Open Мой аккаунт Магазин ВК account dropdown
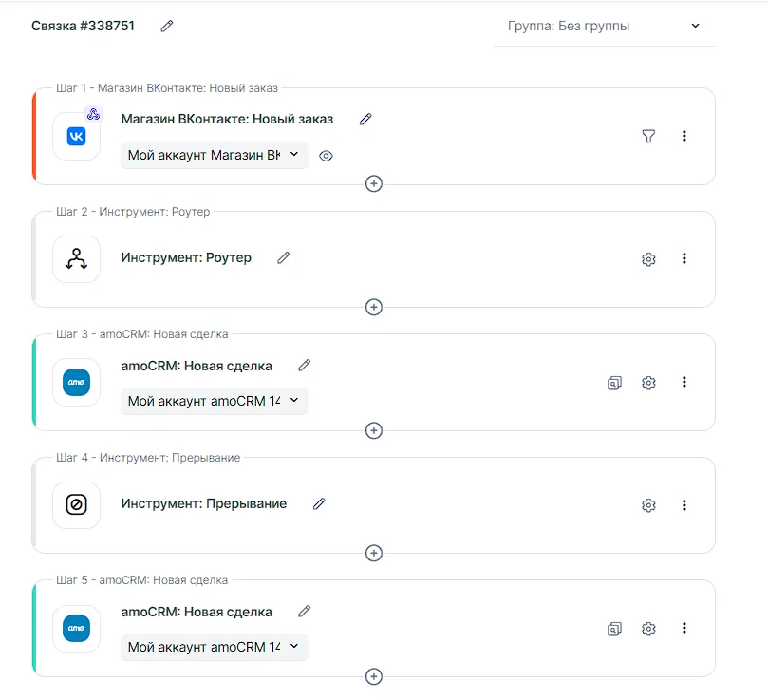768x700 pixels. coord(214,155)
